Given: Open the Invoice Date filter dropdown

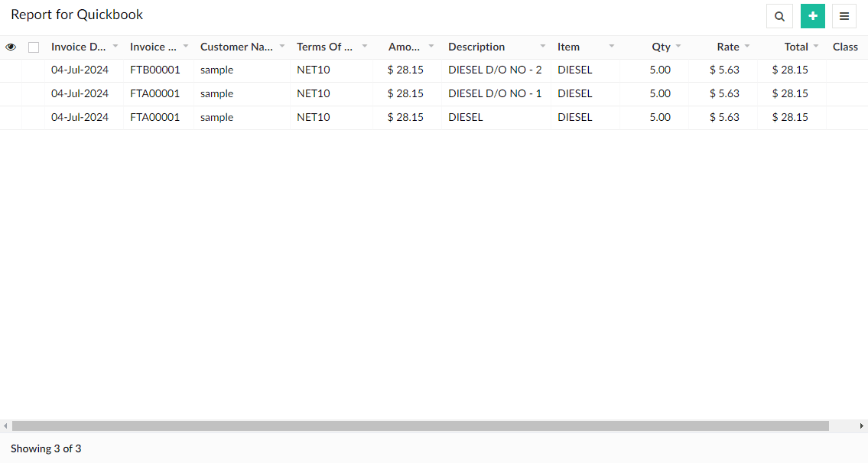Looking at the screenshot, I should coord(116,47).
